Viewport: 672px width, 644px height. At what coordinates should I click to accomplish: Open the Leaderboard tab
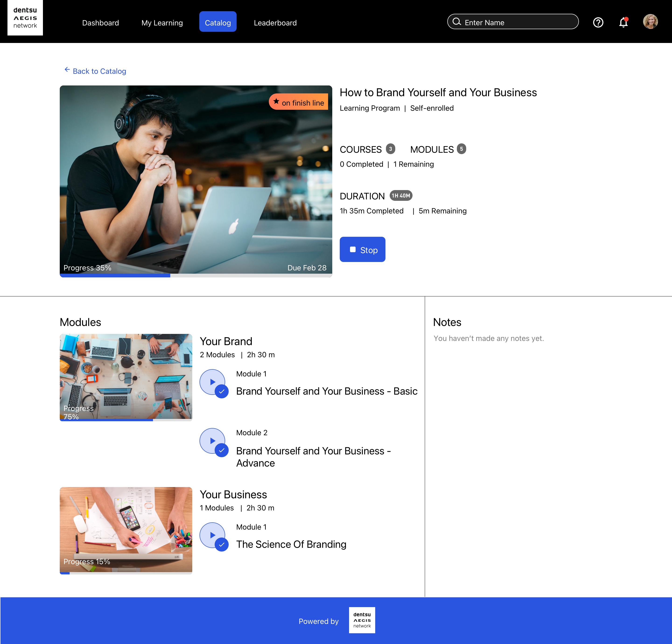point(275,23)
